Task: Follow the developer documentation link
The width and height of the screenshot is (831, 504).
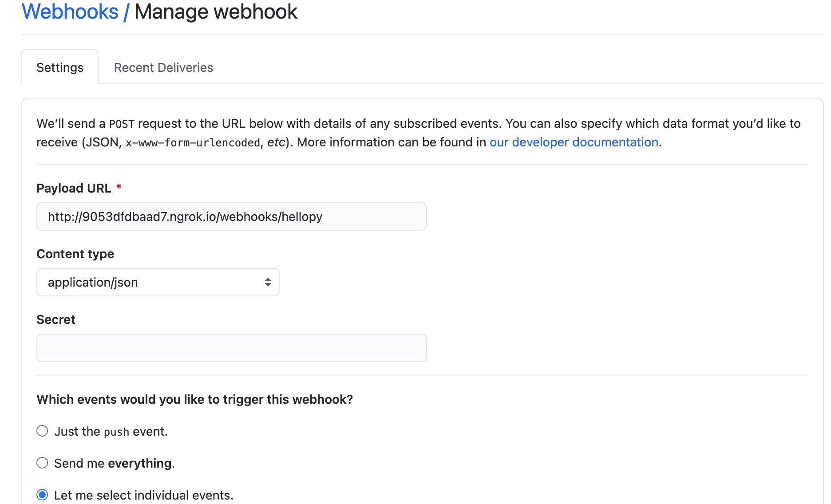Action: click(x=574, y=142)
